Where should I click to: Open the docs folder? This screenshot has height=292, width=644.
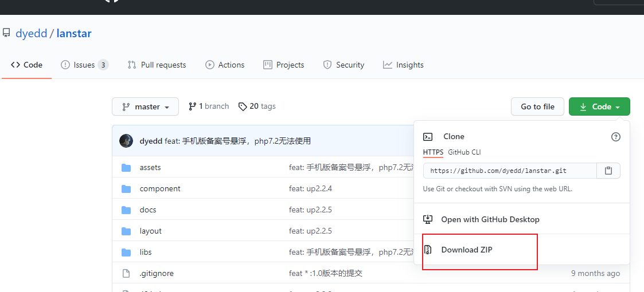(x=148, y=210)
